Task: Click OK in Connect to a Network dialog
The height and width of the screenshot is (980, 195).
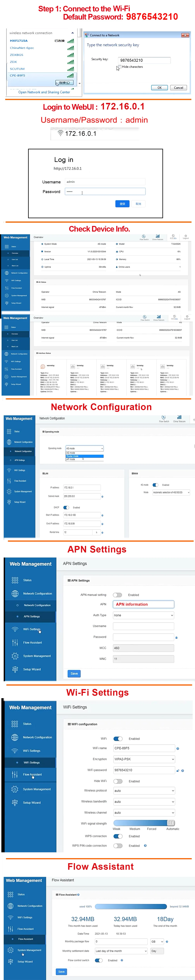Action: point(160,87)
